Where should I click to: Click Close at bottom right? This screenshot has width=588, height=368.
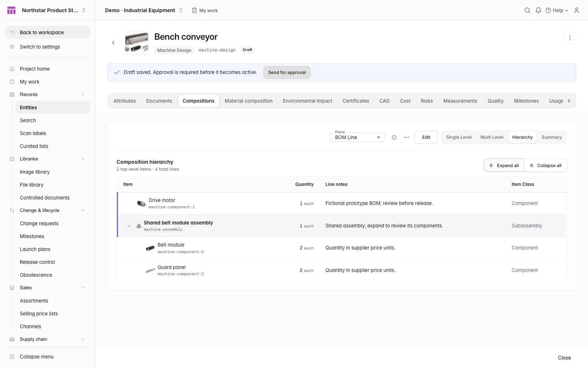[564, 358]
